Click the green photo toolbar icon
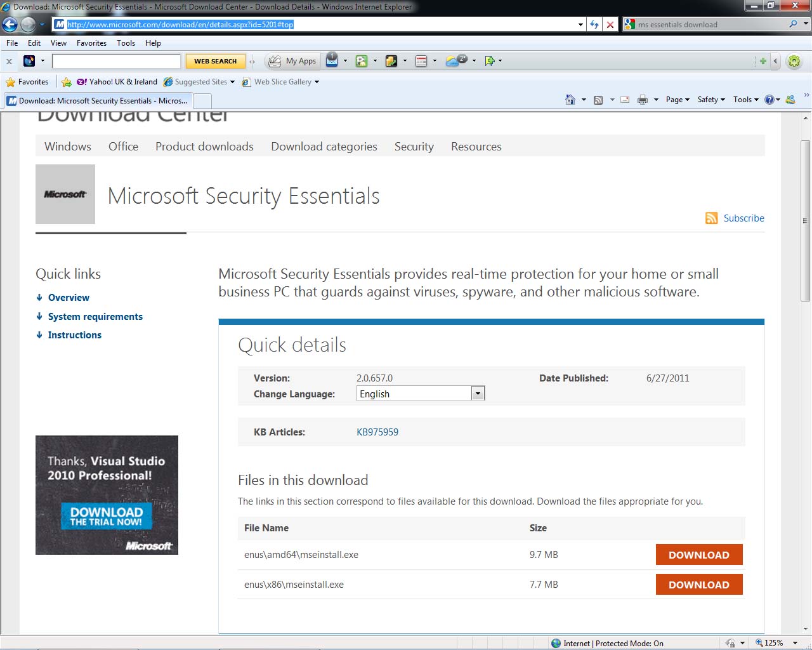The width and height of the screenshot is (812, 650). tap(362, 61)
